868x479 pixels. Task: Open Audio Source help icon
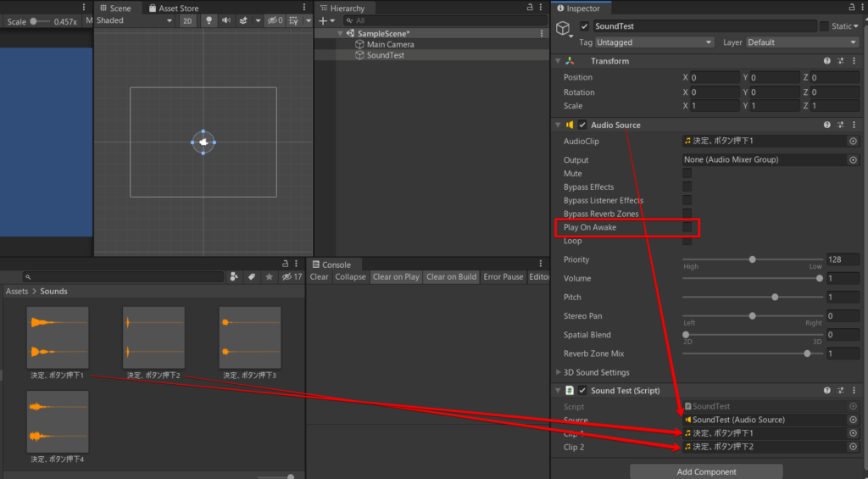pyautogui.click(x=827, y=125)
